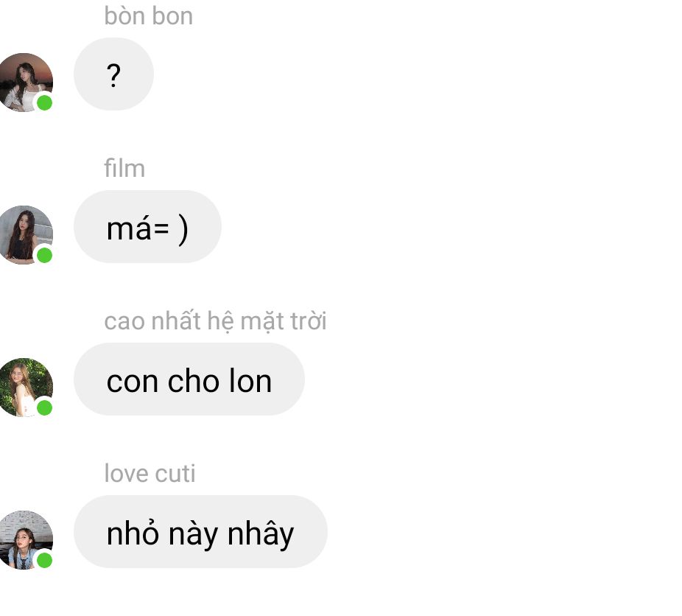Screen dimensions: 682x616
Task: Click the word 'con' in third message
Action: pyautogui.click(x=133, y=382)
